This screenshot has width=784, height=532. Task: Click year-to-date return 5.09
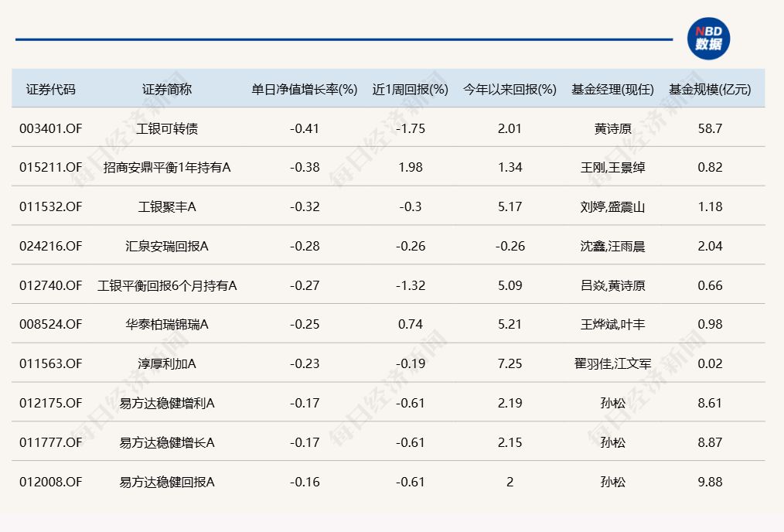510,285
